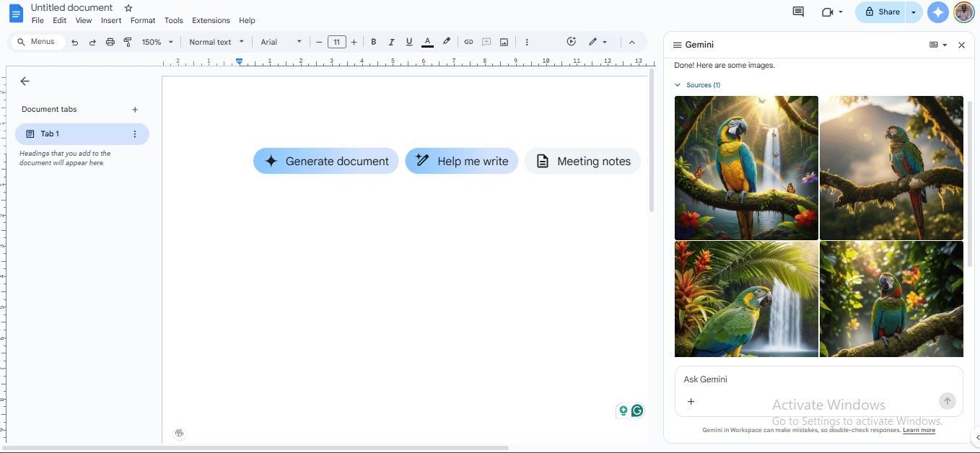Toggle Italic formatting
The width and height of the screenshot is (980, 453).
coord(391,42)
